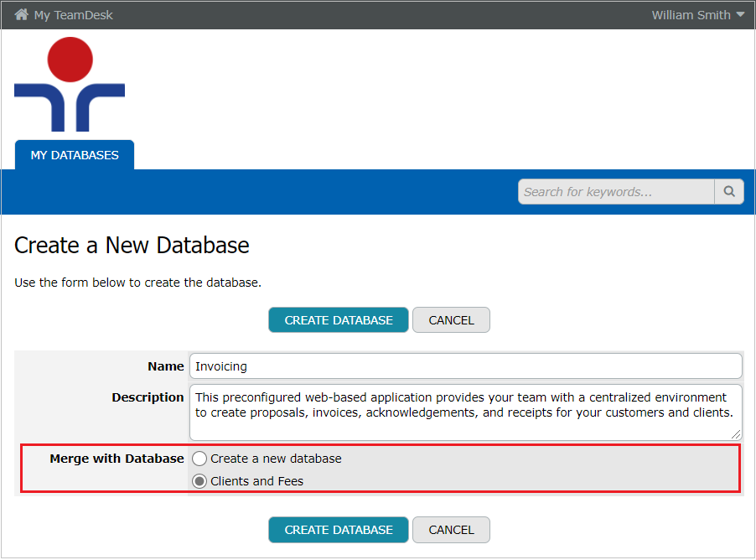Select the Create a new database radio button
Screen dimensions: 756x560
coord(199,459)
